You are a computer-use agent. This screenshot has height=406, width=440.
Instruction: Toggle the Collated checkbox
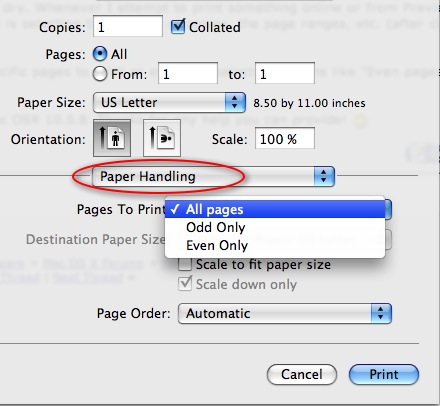(x=178, y=27)
